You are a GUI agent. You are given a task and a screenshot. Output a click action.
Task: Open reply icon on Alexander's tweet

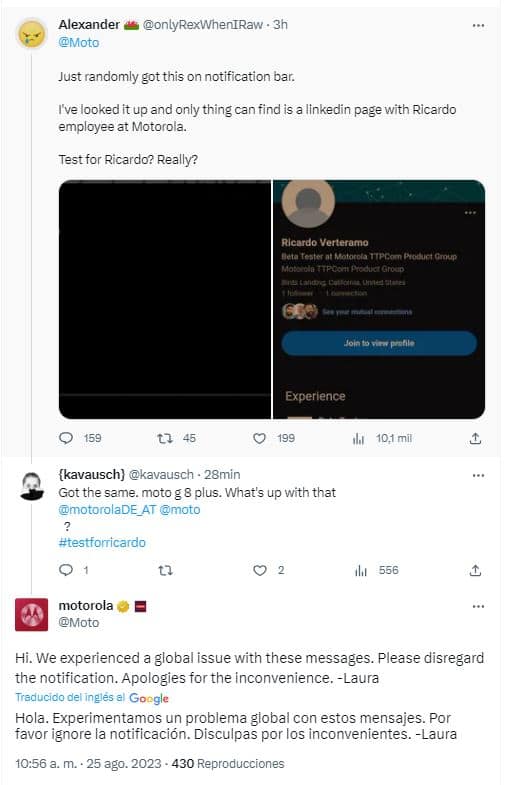(66, 439)
